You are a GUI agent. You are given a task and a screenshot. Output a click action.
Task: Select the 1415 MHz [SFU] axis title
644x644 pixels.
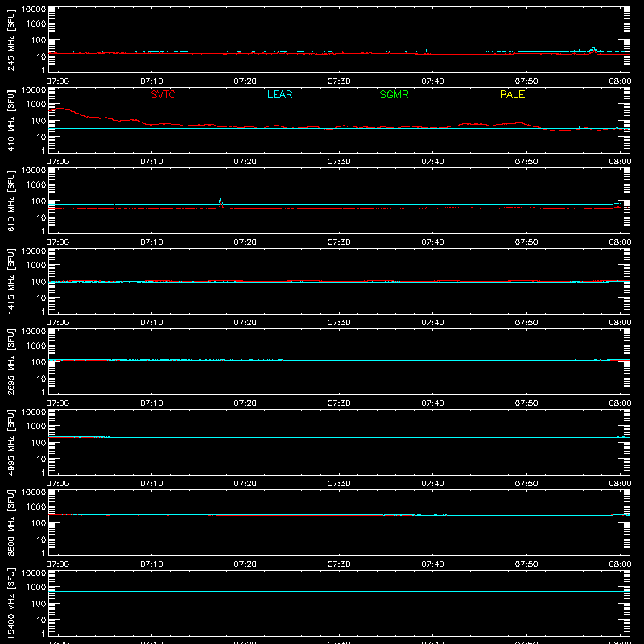[10, 281]
